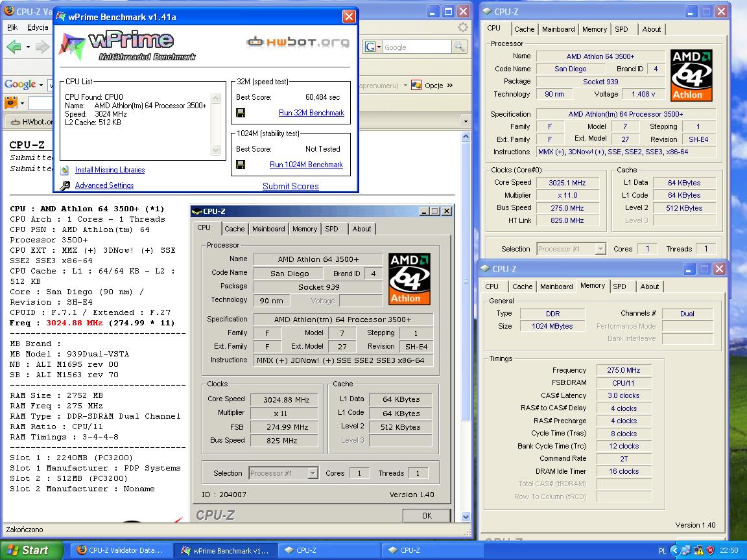Select the Memory tab in the center CPU-Z
The width and height of the screenshot is (747, 560).
(x=305, y=229)
